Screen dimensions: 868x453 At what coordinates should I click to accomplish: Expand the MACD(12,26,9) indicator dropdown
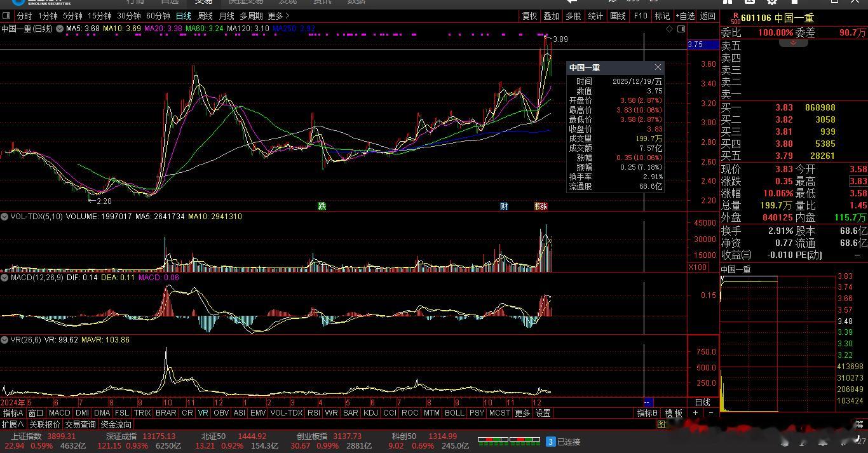[5, 278]
